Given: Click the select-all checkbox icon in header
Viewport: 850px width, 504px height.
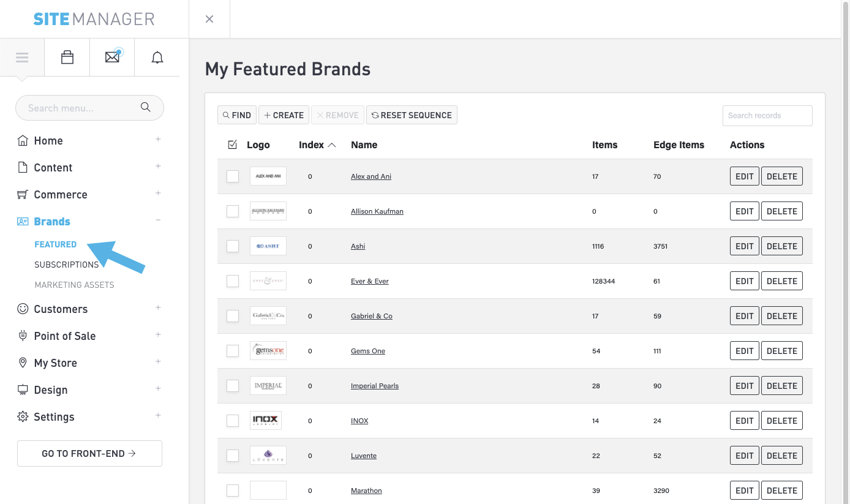Looking at the screenshot, I should click(x=232, y=145).
